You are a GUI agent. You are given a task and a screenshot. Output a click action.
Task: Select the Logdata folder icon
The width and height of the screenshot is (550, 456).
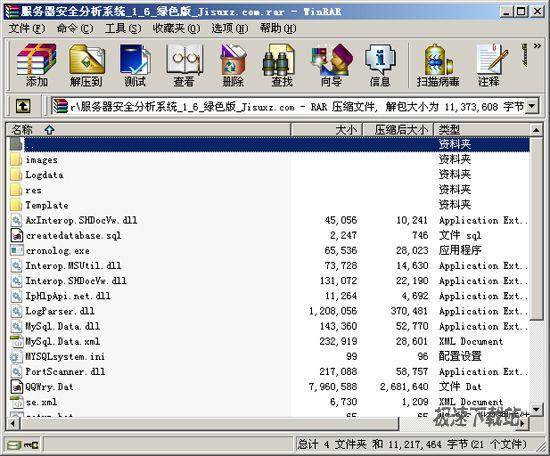coord(16,175)
